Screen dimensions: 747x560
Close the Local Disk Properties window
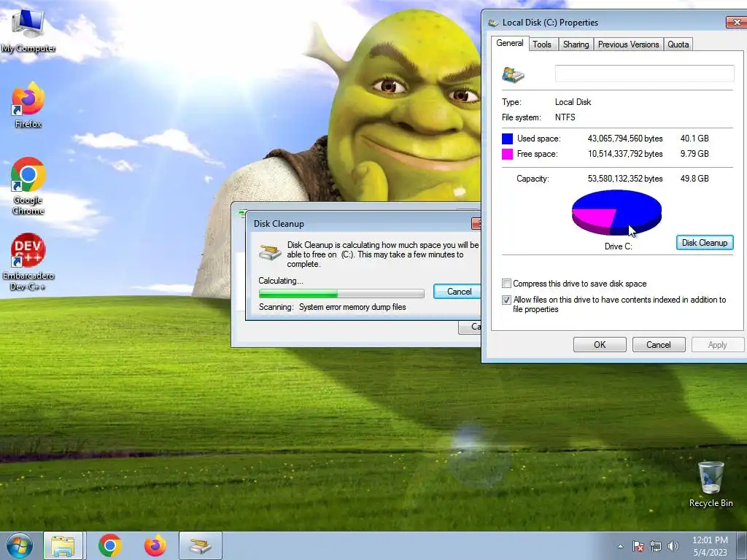pos(736,22)
